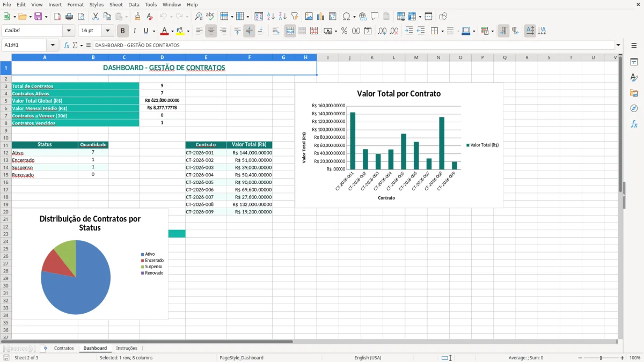
Task: Open font color palette dropdown arrow
Action: tap(172, 31)
